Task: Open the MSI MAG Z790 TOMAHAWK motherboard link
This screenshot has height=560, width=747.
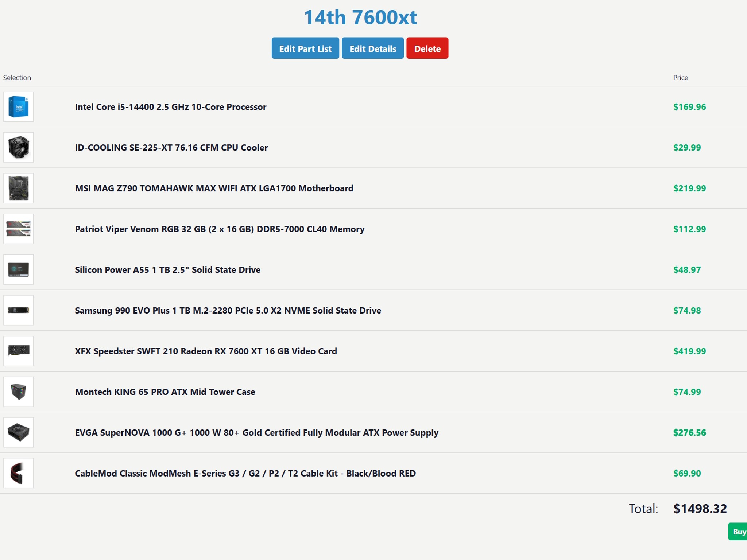Action: [x=214, y=188]
